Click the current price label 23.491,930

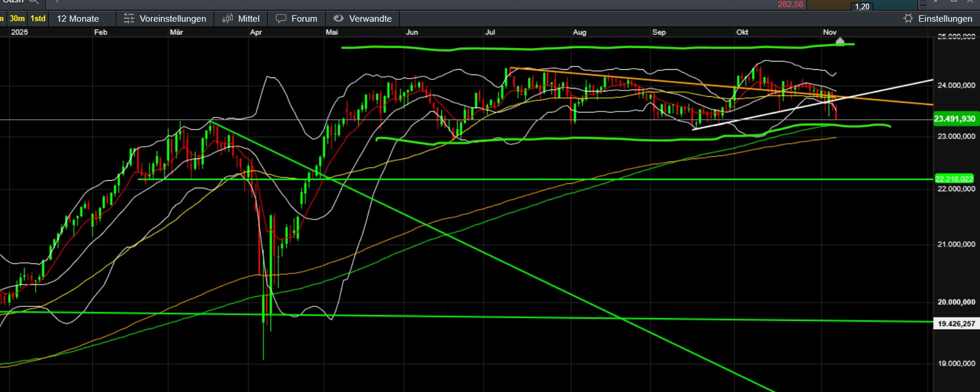[x=955, y=119]
